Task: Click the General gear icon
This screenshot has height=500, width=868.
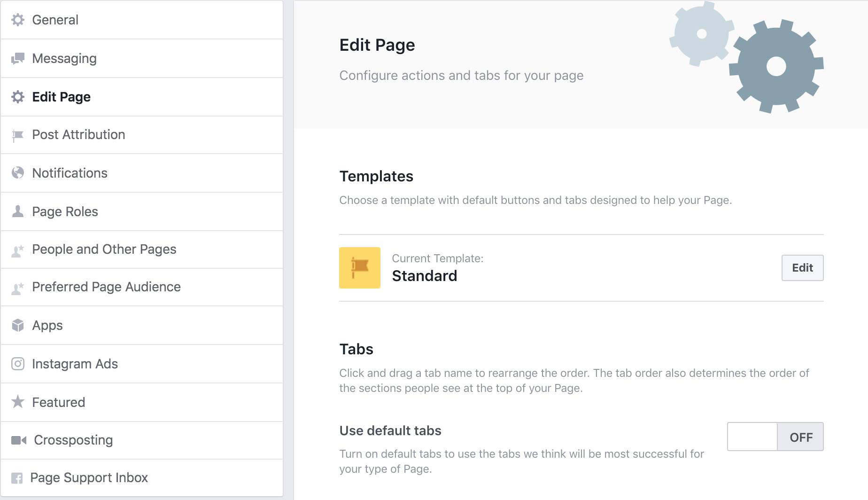Action: 18,20
